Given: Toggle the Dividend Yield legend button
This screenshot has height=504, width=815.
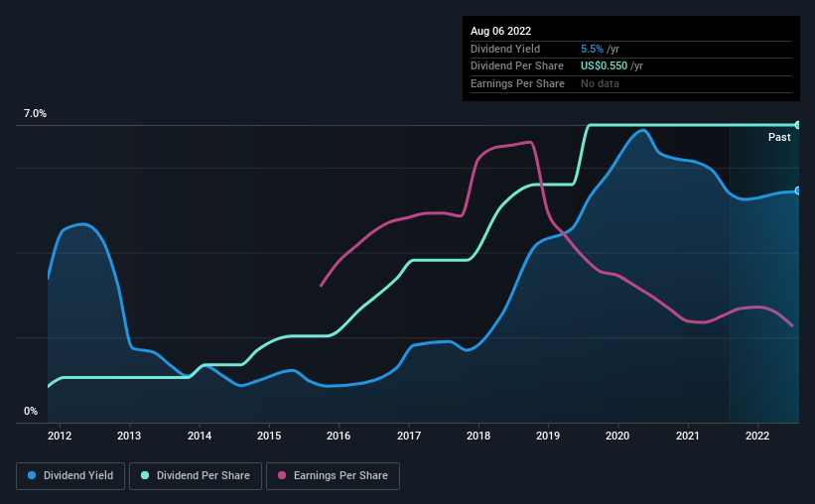Looking at the screenshot, I should [x=70, y=475].
